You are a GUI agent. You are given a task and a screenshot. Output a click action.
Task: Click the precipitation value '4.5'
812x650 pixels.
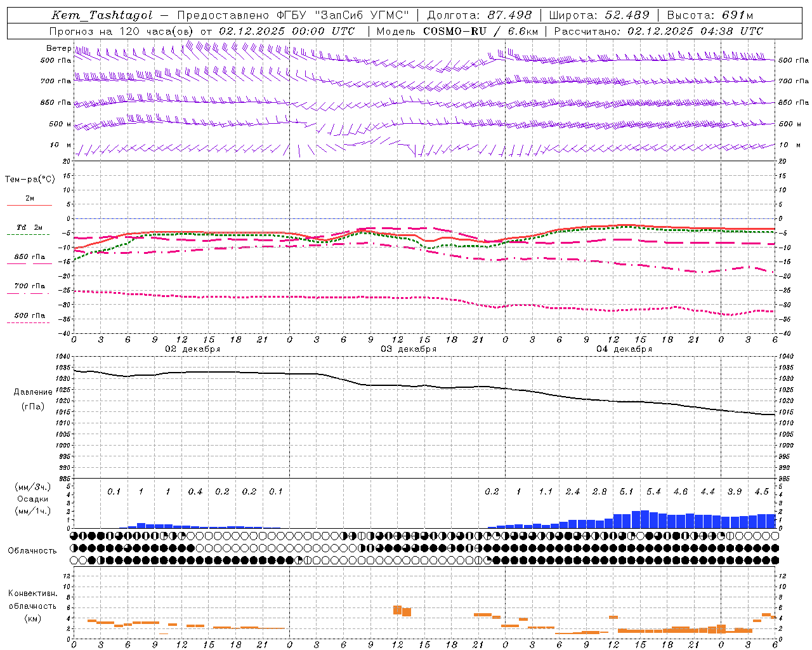tap(761, 491)
